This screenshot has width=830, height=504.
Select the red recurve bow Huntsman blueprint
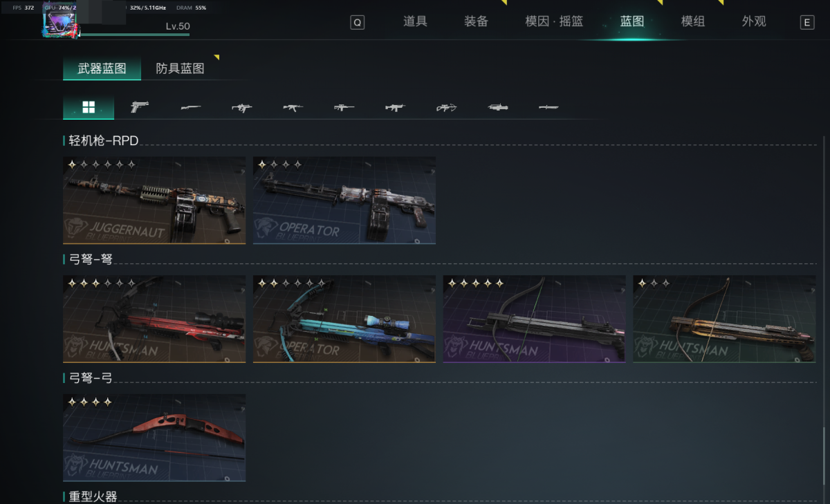154,438
